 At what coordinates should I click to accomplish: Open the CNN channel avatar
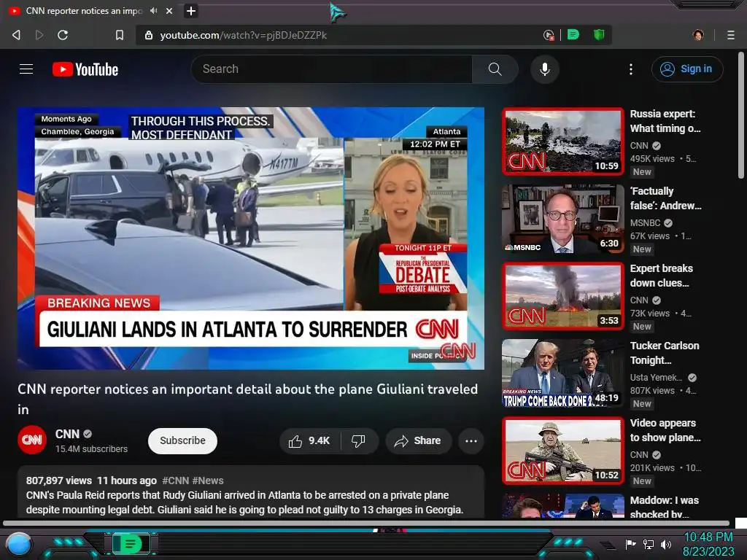pyautogui.click(x=32, y=440)
